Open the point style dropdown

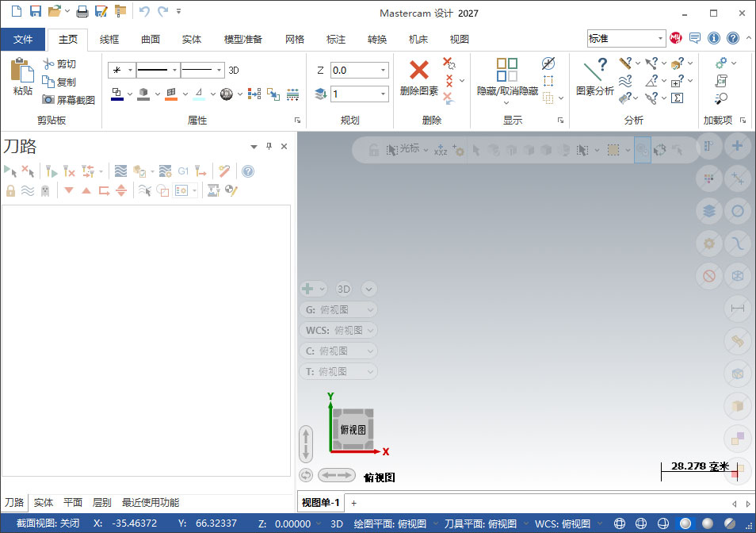[x=130, y=71]
